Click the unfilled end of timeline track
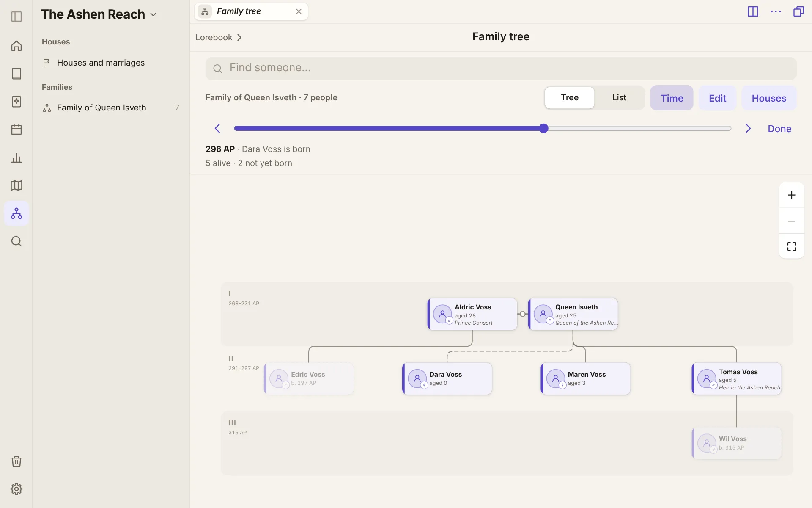The image size is (812, 508). point(728,128)
